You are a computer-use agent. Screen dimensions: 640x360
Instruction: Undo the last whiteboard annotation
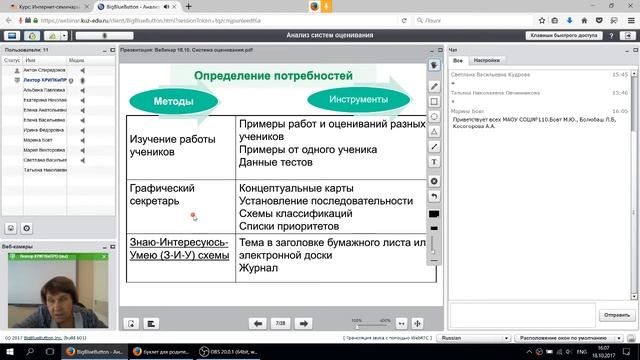[x=434, y=196]
